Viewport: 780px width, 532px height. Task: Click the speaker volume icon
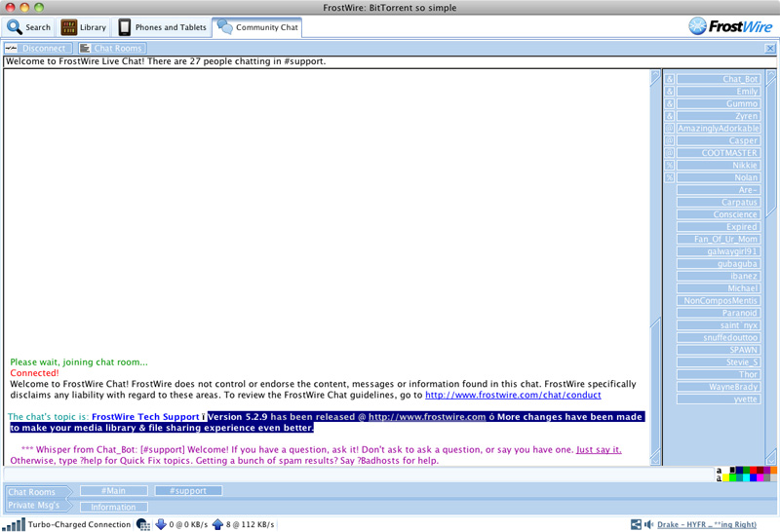pos(648,524)
